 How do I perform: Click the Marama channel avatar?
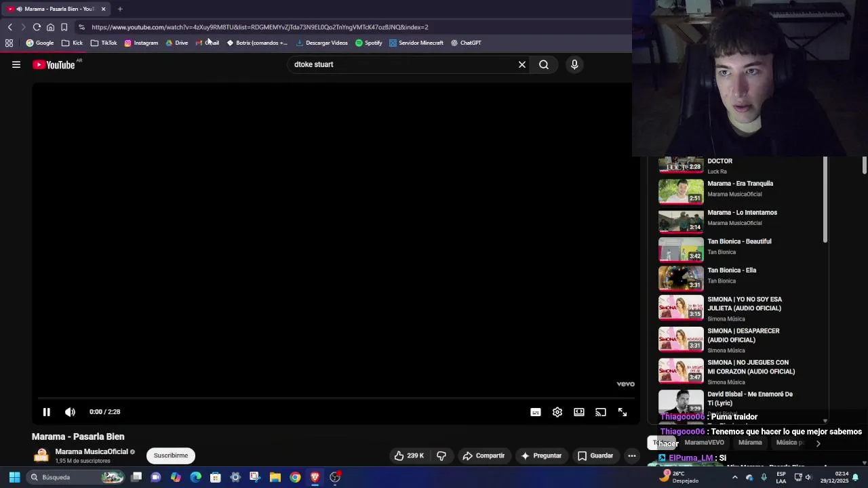(41, 455)
